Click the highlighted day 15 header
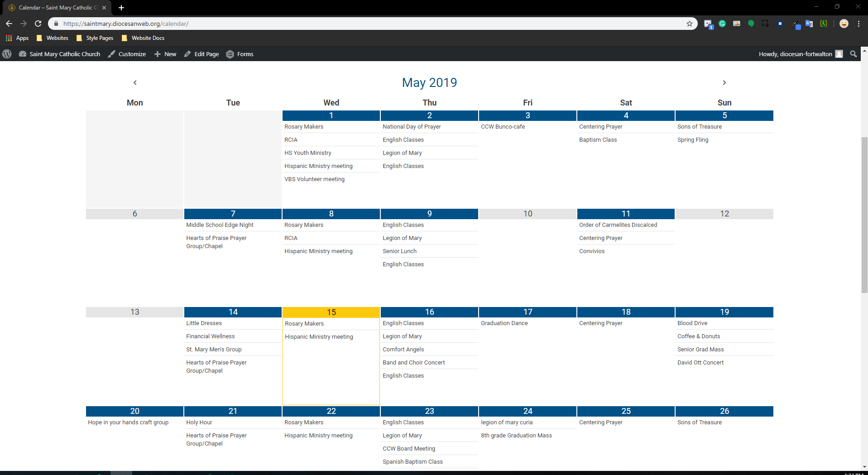 pos(331,312)
